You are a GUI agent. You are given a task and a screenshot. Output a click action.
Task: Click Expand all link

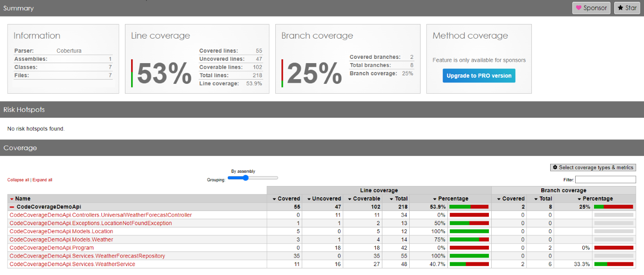pyautogui.click(x=42, y=180)
